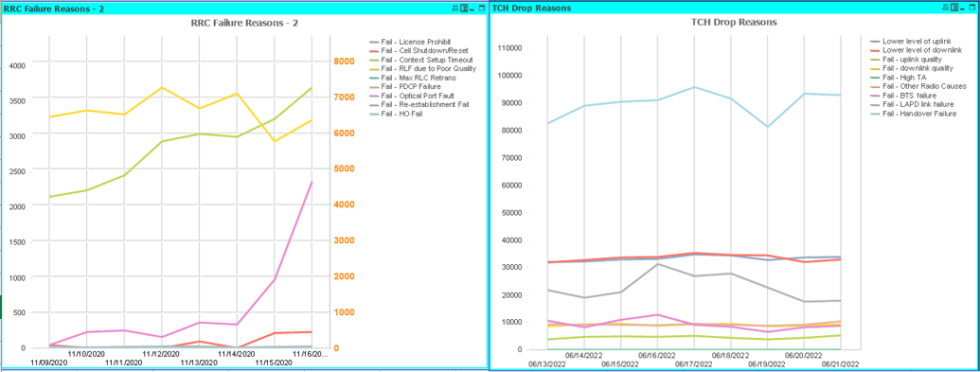Click Send to Excel icon in TCH Drop Reasons caption
This screenshot has width=980, height=372.
(x=955, y=9)
